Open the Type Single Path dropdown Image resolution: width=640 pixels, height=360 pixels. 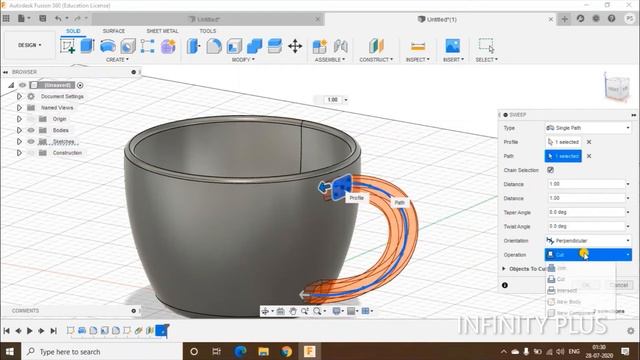tap(588, 128)
